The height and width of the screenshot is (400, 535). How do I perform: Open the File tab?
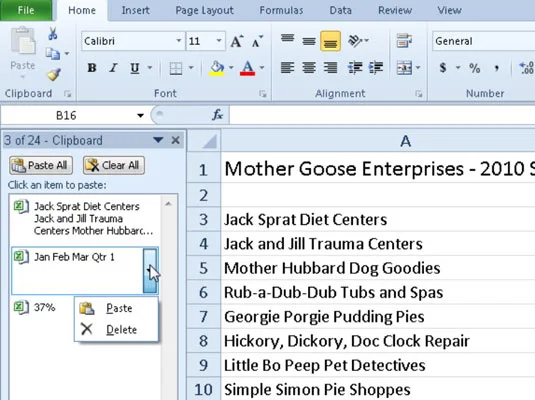click(x=26, y=10)
